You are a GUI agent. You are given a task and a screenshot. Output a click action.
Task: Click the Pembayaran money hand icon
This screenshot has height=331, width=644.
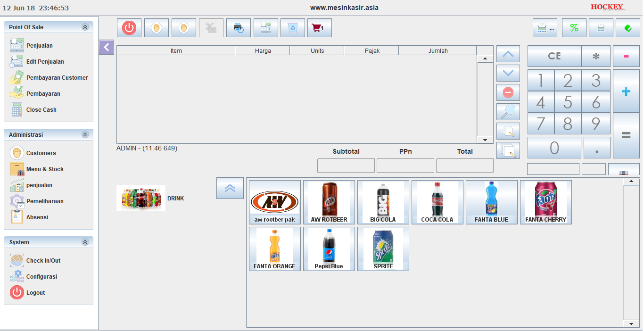point(17,94)
